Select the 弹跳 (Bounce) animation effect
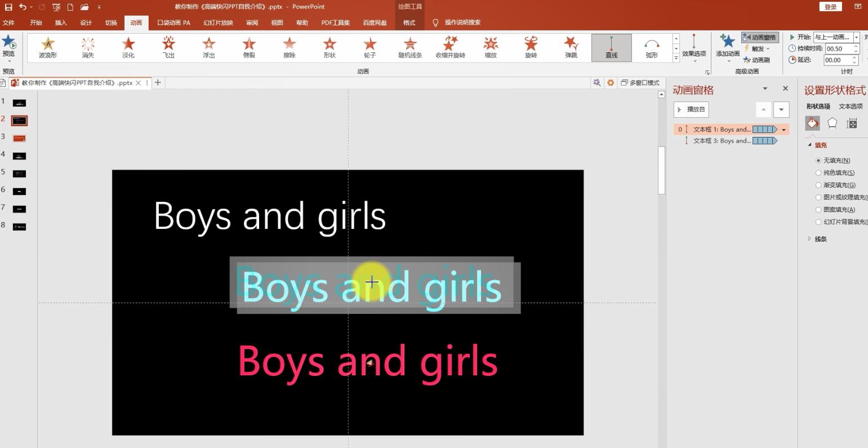The width and height of the screenshot is (868, 448). point(571,47)
